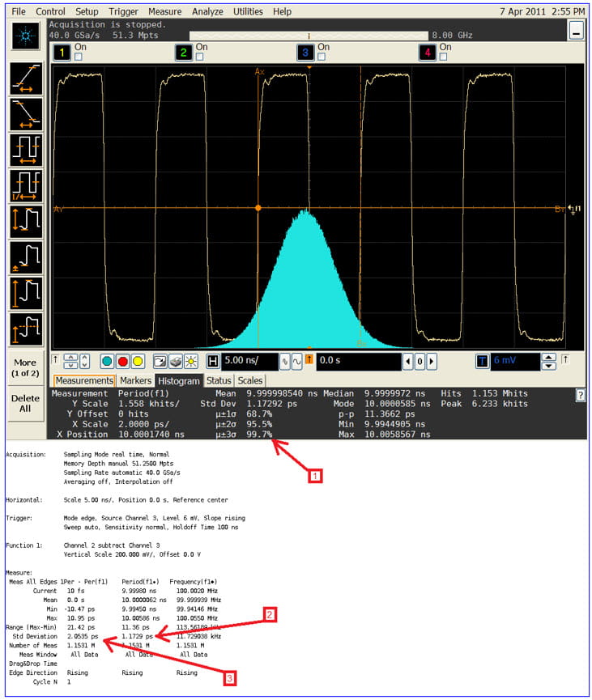The image size is (592, 700).
Task: Click the Mean 9.999998540 ns value
Action: 282,394
